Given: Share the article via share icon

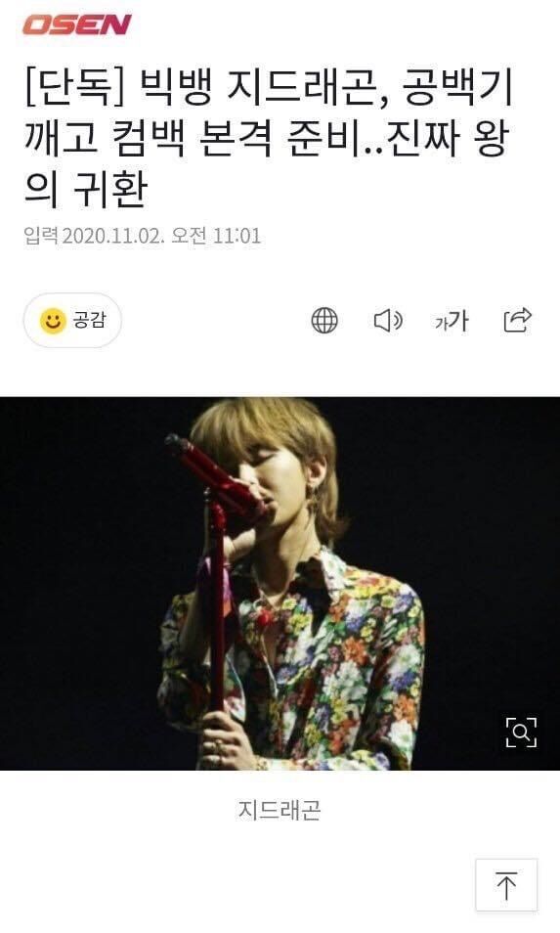Looking at the screenshot, I should click(517, 320).
